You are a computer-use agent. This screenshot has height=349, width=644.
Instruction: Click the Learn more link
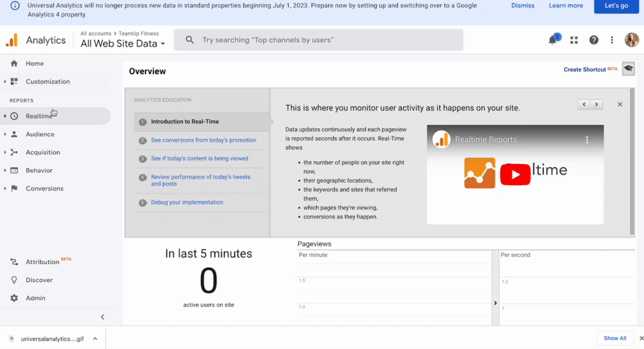[565, 6]
